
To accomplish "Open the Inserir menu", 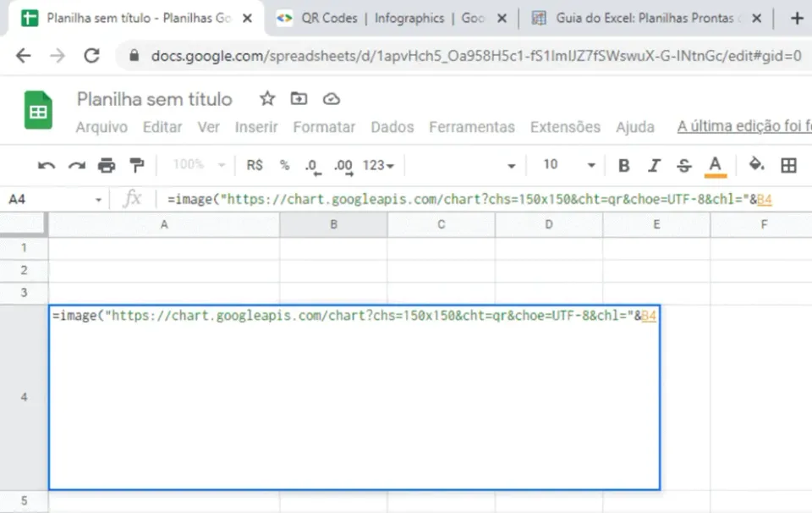I will [x=256, y=127].
